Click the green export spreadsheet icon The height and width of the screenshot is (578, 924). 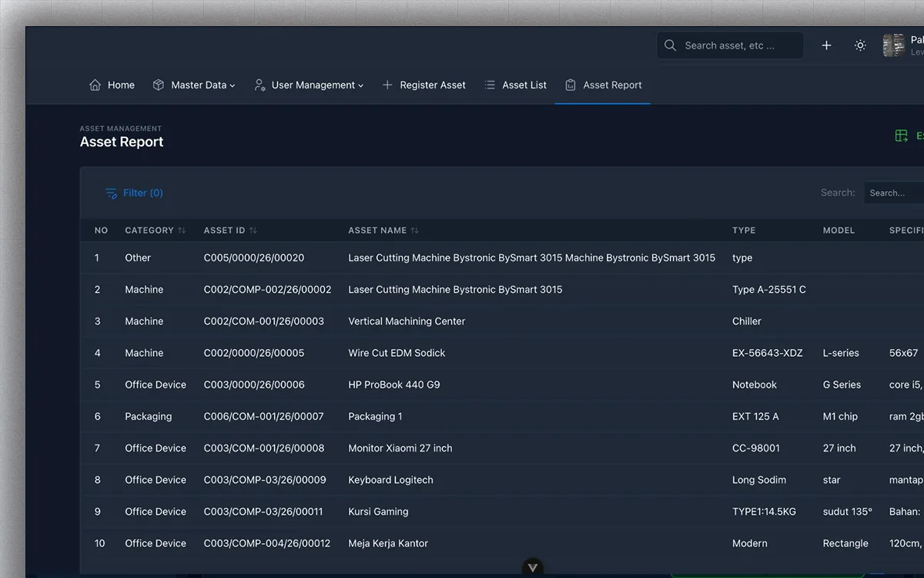click(x=902, y=136)
